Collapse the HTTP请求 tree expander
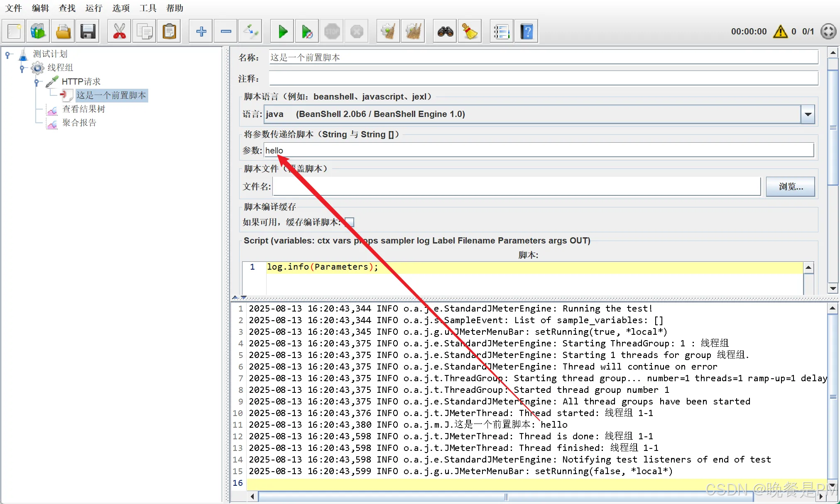Screen dimensions: 840x504 [37, 82]
